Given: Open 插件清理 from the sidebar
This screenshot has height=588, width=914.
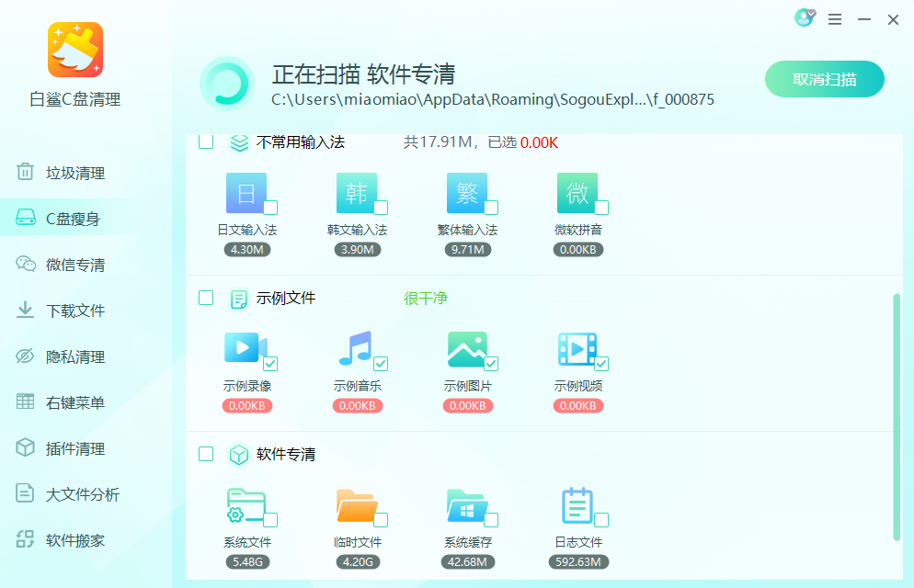Looking at the screenshot, I should 62,448.
